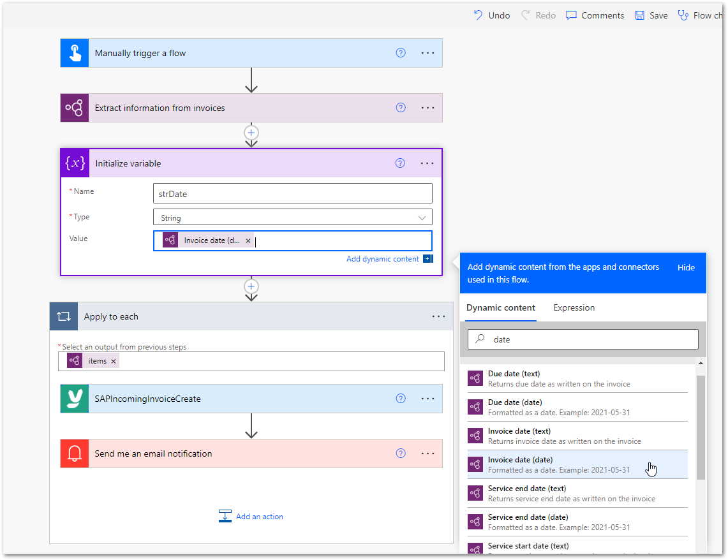
Task: Click the dynamic content search box with date
Action: pos(583,339)
